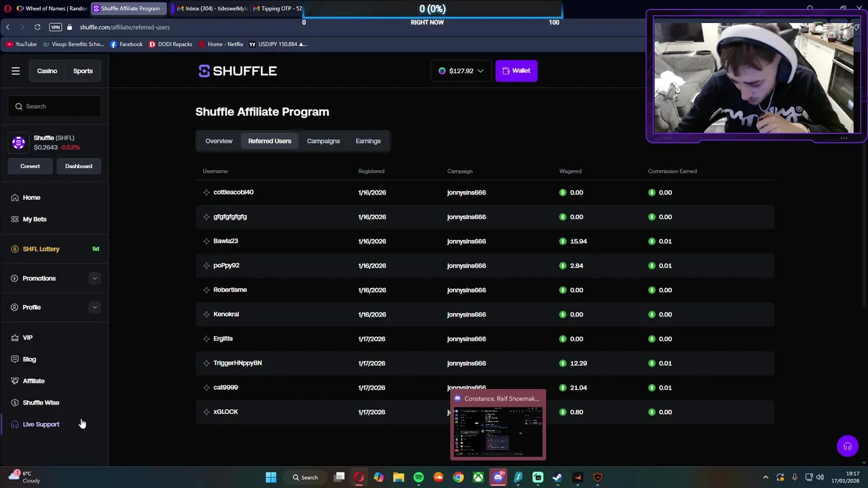Open the Xbox app from the taskbar
Viewport: 868px width, 488px height.
point(478,477)
